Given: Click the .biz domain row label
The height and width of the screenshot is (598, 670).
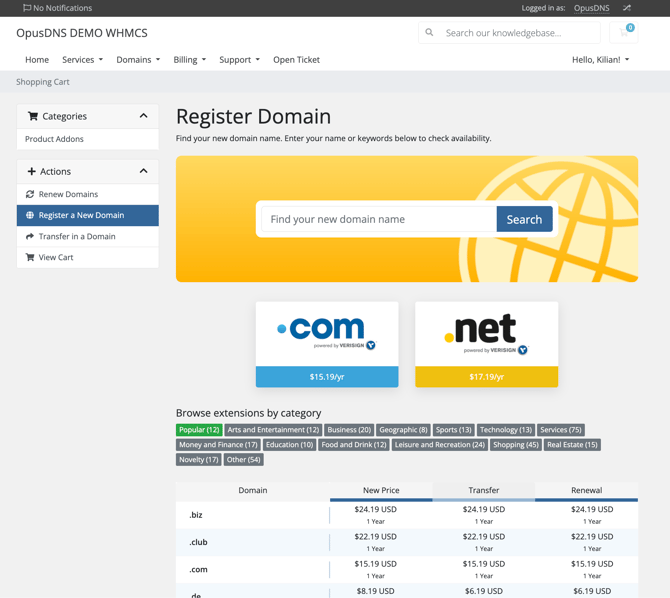Looking at the screenshot, I should click(196, 515).
